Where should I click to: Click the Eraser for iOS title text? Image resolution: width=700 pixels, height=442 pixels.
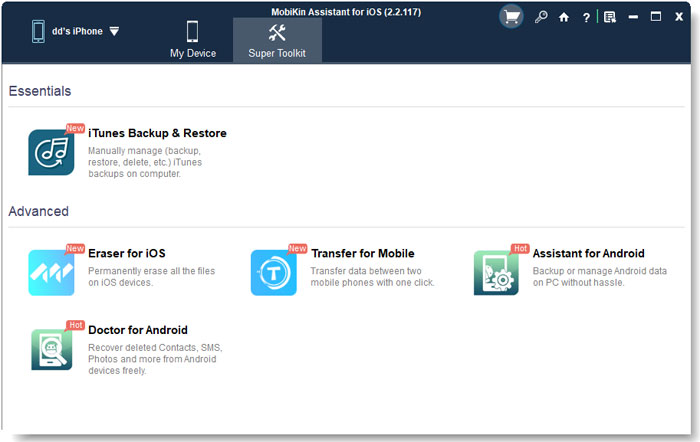tap(126, 253)
